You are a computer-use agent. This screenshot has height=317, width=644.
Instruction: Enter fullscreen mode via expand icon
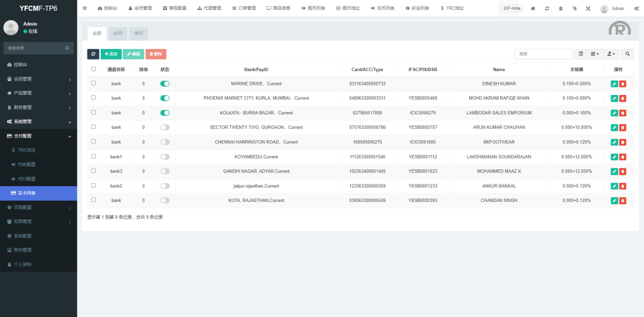[588, 9]
